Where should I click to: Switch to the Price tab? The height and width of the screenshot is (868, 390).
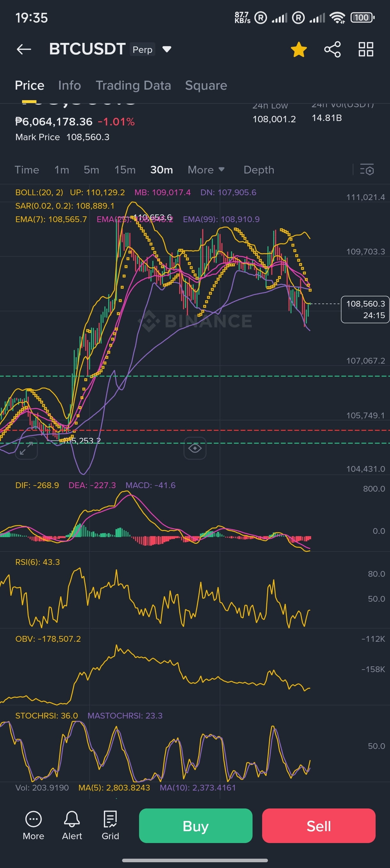[30, 85]
